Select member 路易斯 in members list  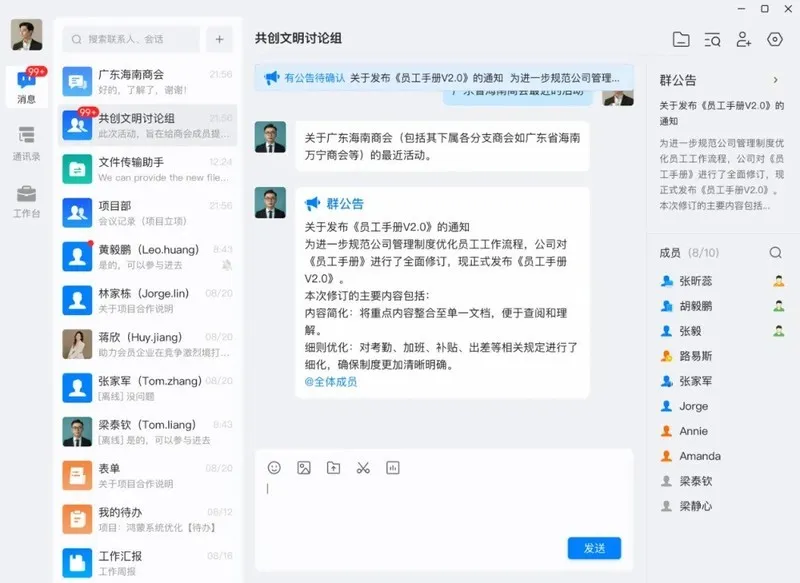tap(696, 356)
